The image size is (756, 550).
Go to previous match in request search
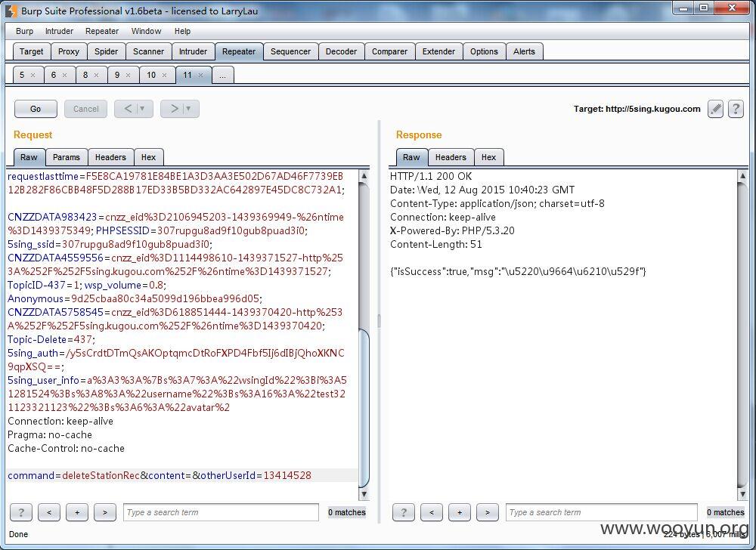[x=49, y=512]
